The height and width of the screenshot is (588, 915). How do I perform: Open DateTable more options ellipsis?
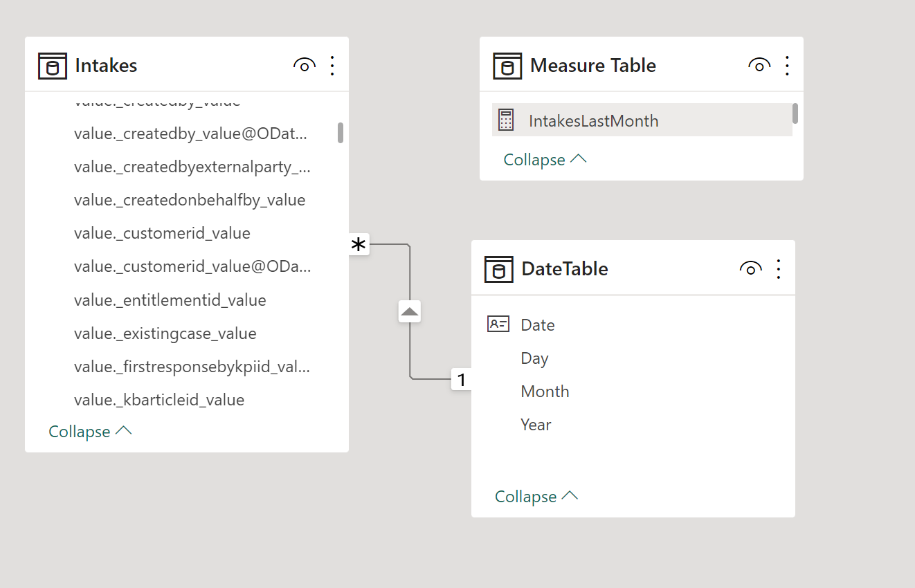click(x=779, y=269)
